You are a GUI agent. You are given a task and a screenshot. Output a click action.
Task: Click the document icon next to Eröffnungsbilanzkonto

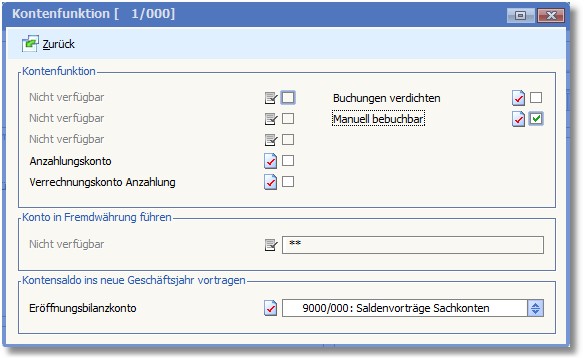(271, 308)
